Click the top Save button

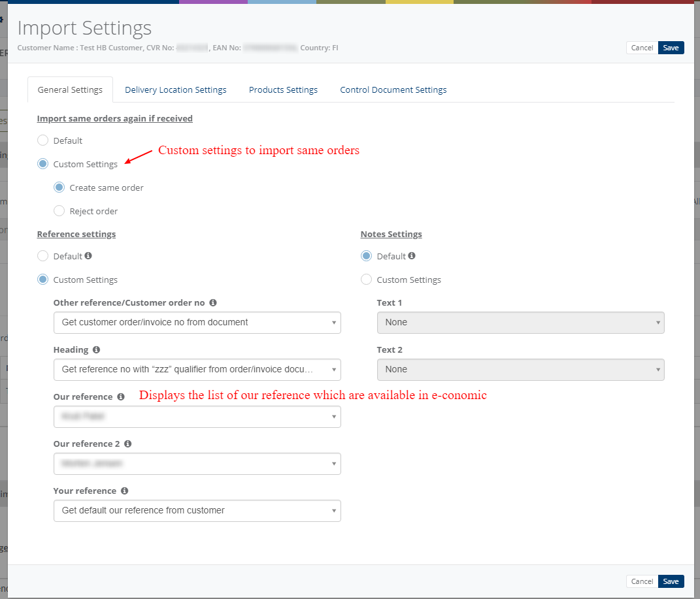(x=671, y=48)
